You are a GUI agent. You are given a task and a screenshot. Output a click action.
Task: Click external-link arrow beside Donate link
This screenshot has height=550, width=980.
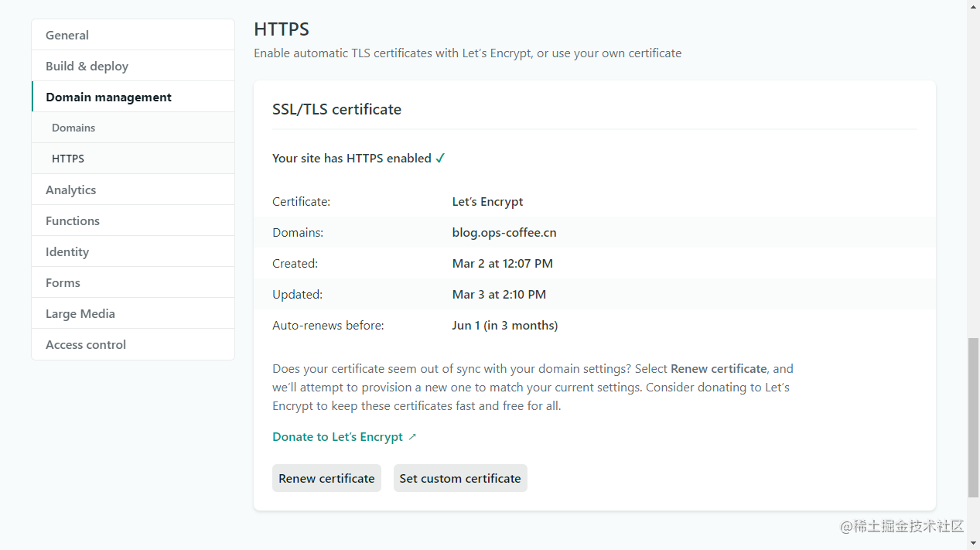point(412,437)
